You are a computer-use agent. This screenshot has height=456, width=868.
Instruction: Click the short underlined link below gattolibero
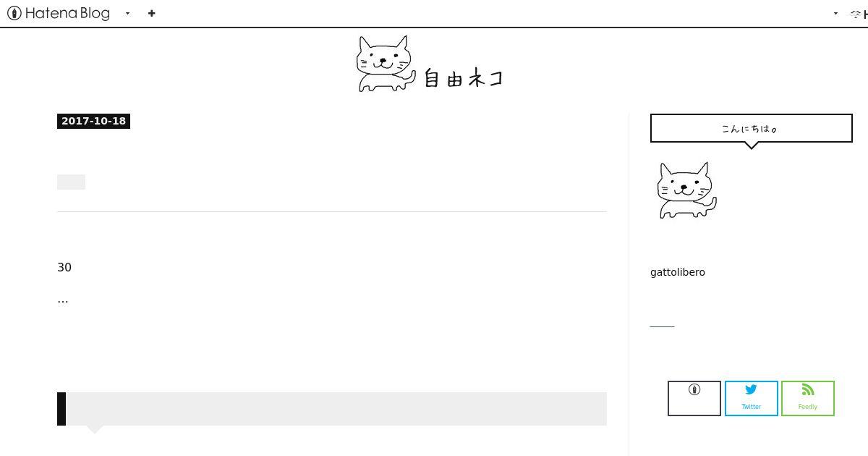click(x=662, y=326)
